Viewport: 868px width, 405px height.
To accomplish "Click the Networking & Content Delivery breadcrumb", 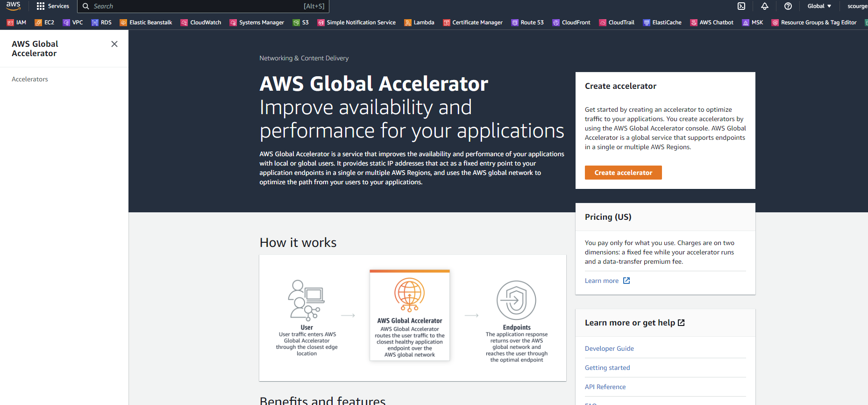I will pyautogui.click(x=304, y=58).
